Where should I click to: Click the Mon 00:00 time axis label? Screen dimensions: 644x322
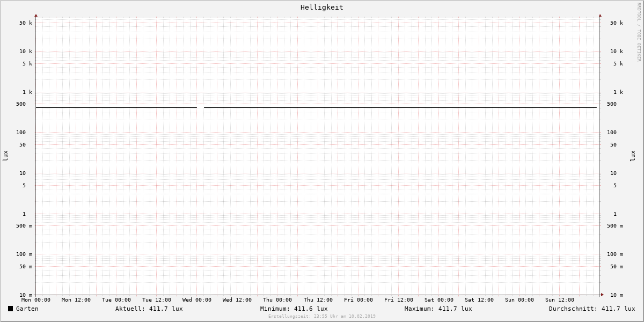point(36,300)
